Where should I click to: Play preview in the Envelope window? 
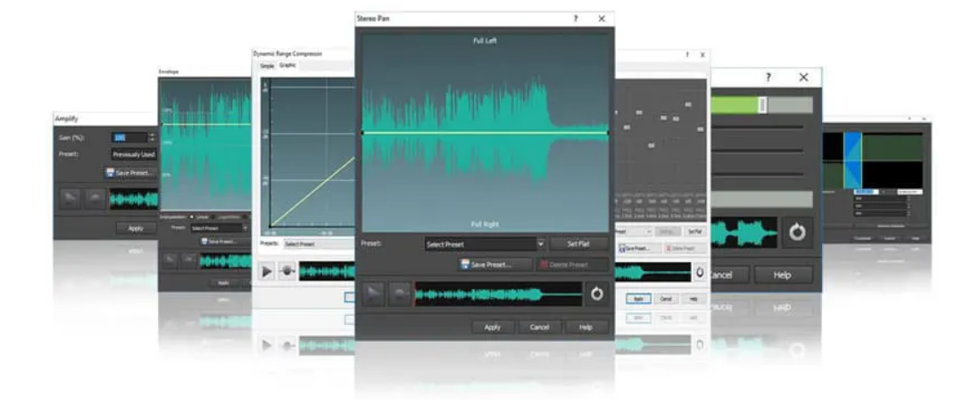(x=170, y=260)
